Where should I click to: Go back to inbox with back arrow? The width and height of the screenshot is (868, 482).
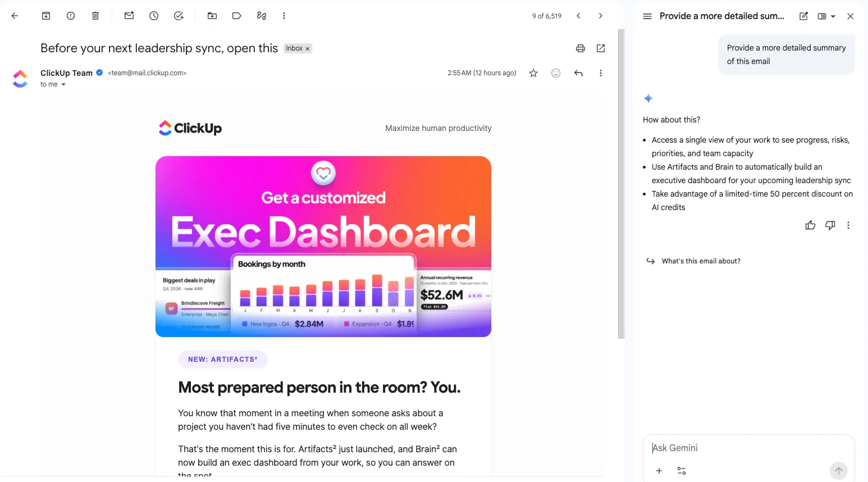pos(15,16)
